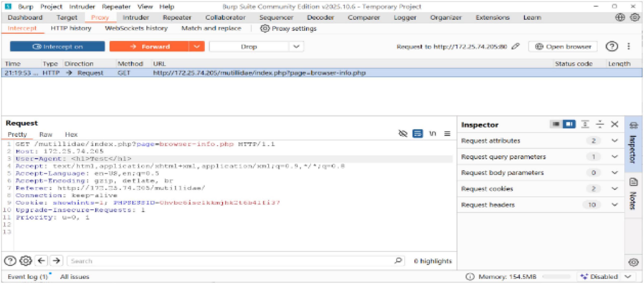The height and width of the screenshot is (284, 644).
Task: Switch to the Extensions tab
Action: pyautogui.click(x=492, y=18)
